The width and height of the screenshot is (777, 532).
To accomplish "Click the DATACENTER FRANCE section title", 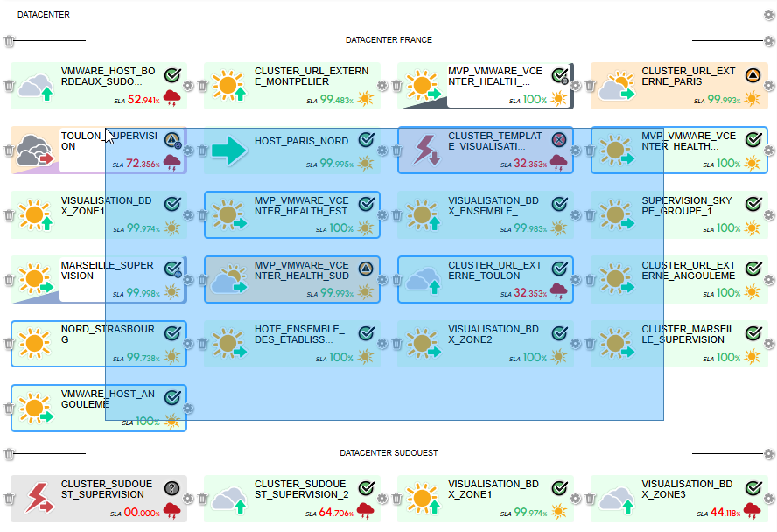I will (388, 40).
